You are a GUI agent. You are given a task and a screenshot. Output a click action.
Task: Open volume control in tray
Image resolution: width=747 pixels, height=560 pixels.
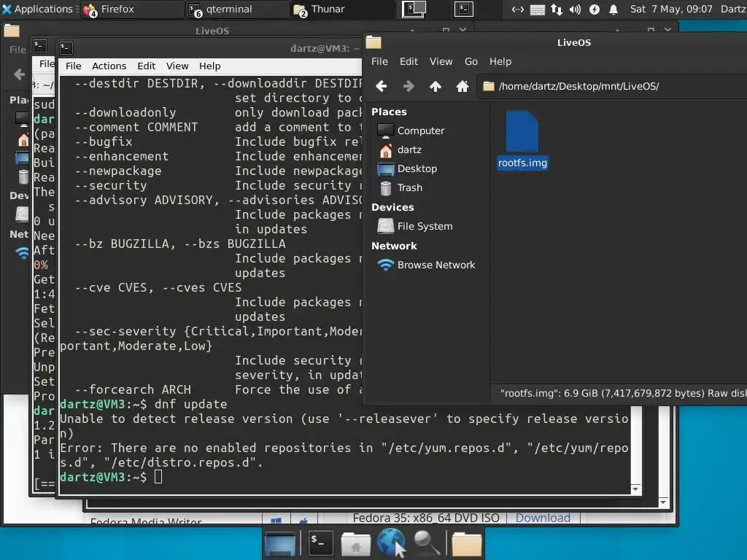pos(575,9)
